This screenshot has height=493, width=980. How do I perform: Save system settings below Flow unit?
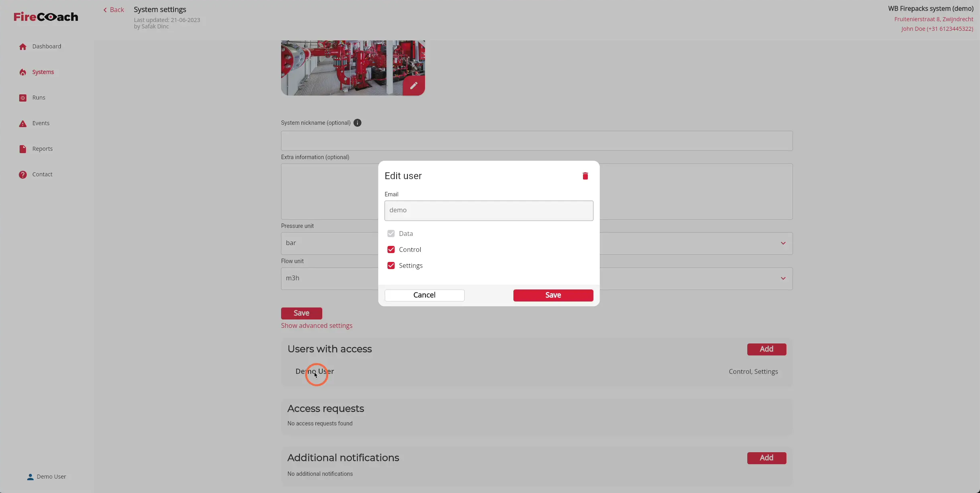(301, 313)
